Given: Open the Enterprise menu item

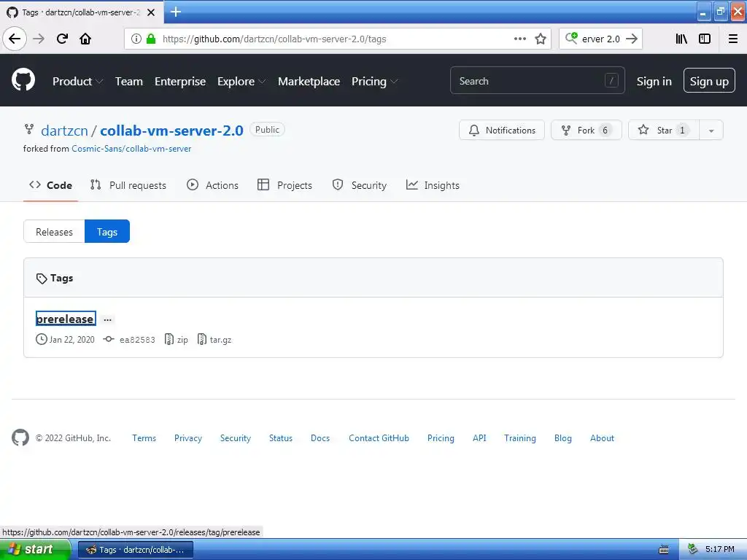Looking at the screenshot, I should (x=180, y=82).
